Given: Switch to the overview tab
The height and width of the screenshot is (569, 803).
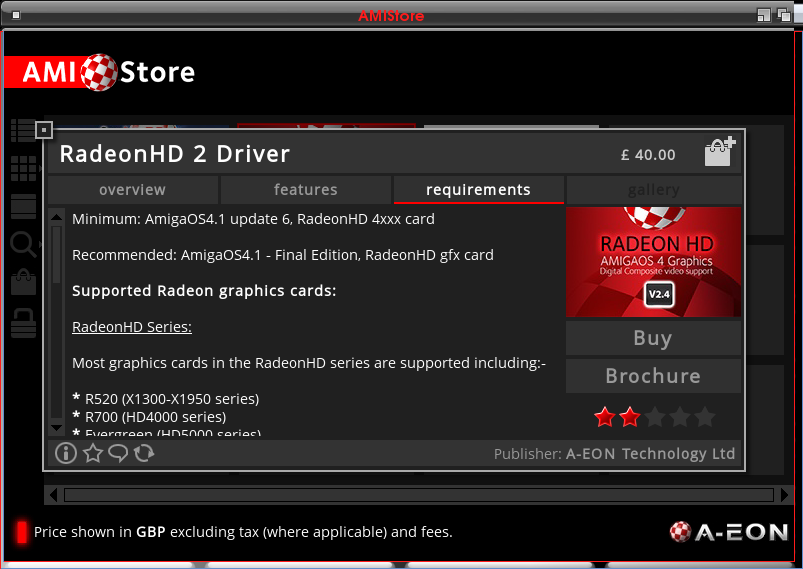Looking at the screenshot, I should click(x=132, y=190).
